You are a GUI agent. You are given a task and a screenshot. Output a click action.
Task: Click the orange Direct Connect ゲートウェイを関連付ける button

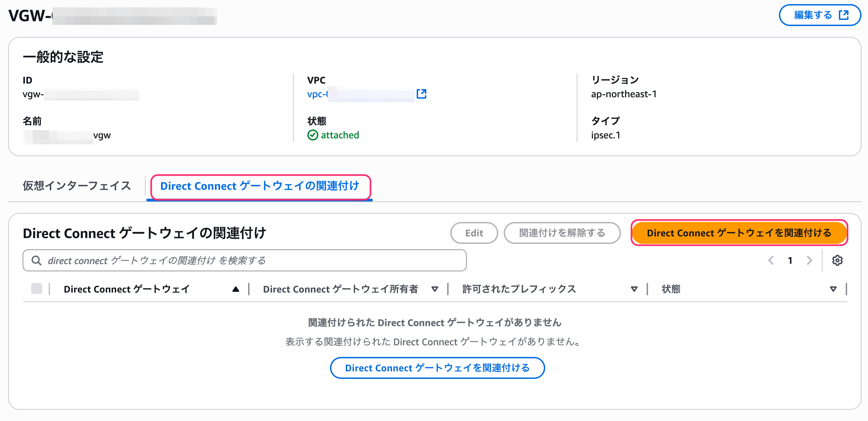[739, 233]
